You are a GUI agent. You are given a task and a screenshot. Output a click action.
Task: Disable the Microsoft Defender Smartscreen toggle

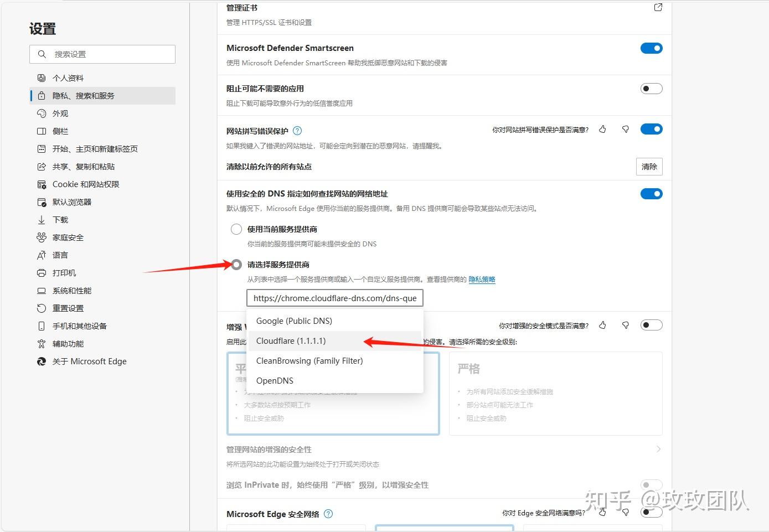tap(651, 48)
